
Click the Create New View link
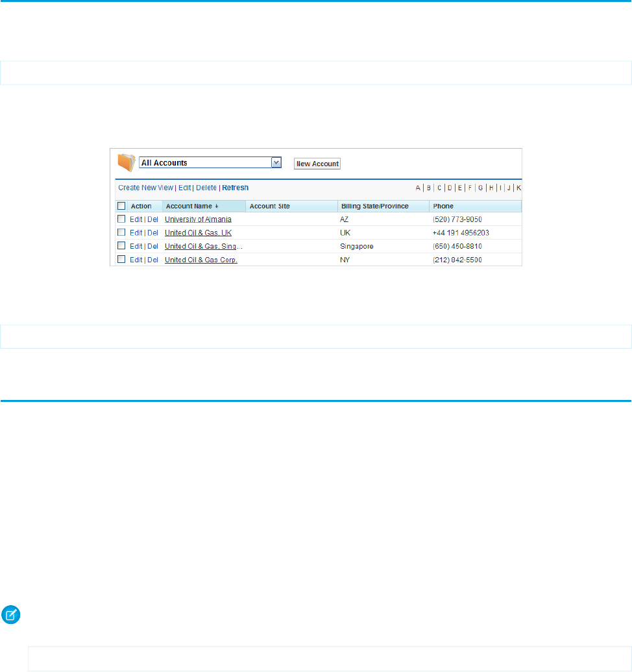click(x=145, y=188)
